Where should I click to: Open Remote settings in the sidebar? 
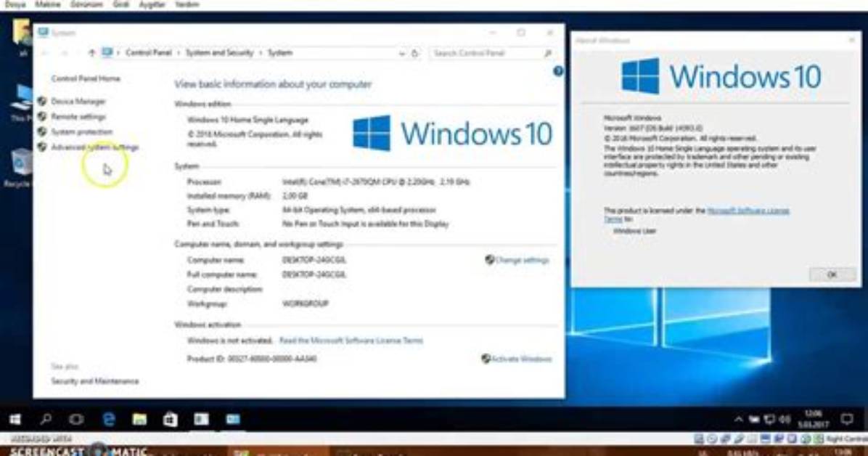click(78, 117)
